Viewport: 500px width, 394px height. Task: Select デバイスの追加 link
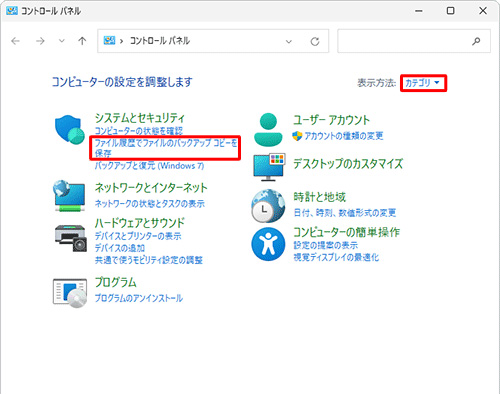[x=120, y=248]
